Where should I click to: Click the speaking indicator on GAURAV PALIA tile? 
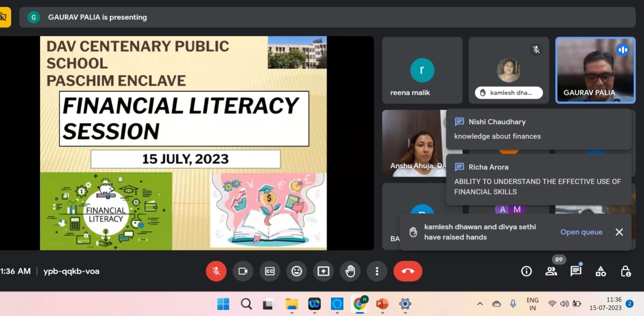(623, 50)
